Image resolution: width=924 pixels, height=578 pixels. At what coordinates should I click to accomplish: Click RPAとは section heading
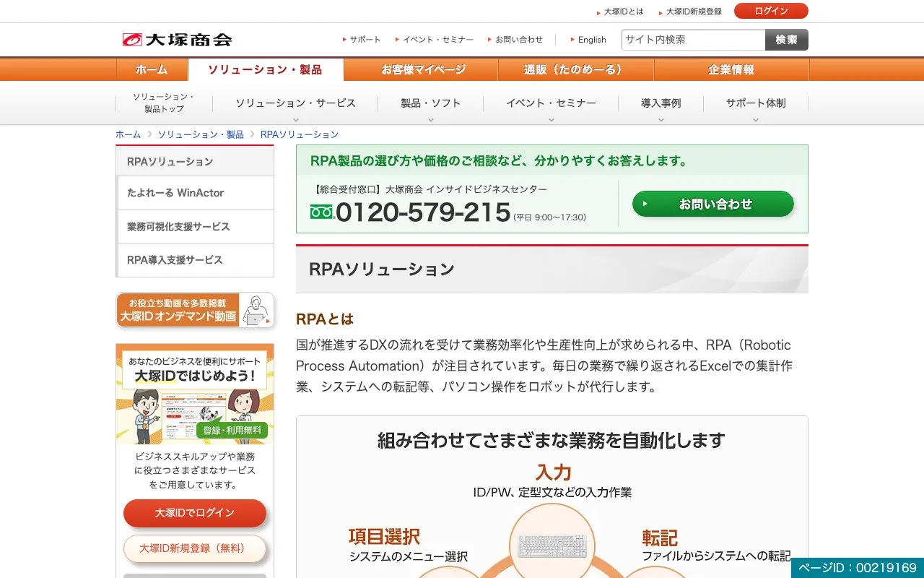tap(325, 319)
